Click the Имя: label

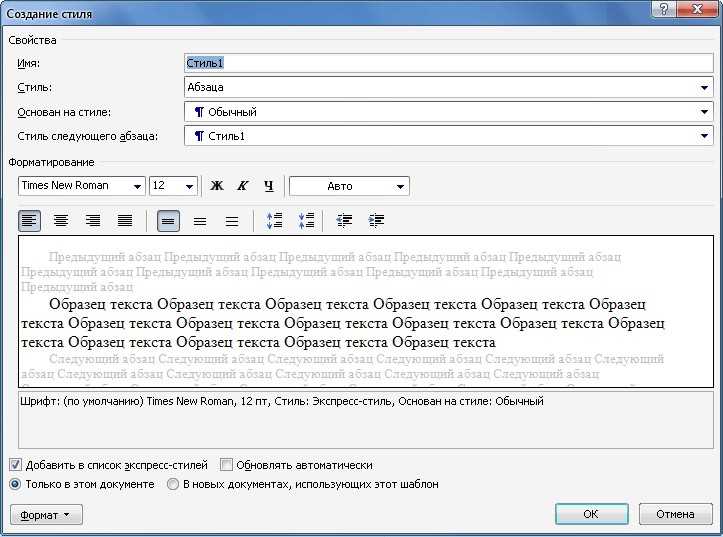pyautogui.click(x=29, y=63)
